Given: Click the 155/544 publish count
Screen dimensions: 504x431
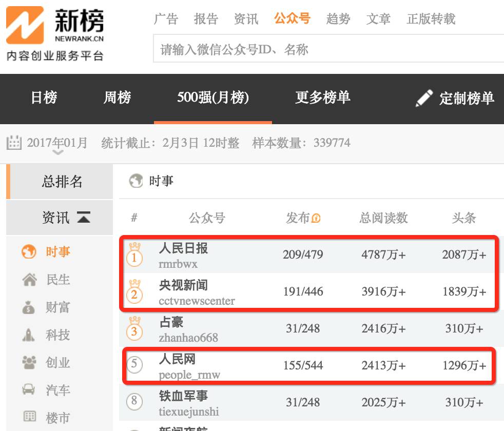Looking at the screenshot, I should (x=303, y=365).
